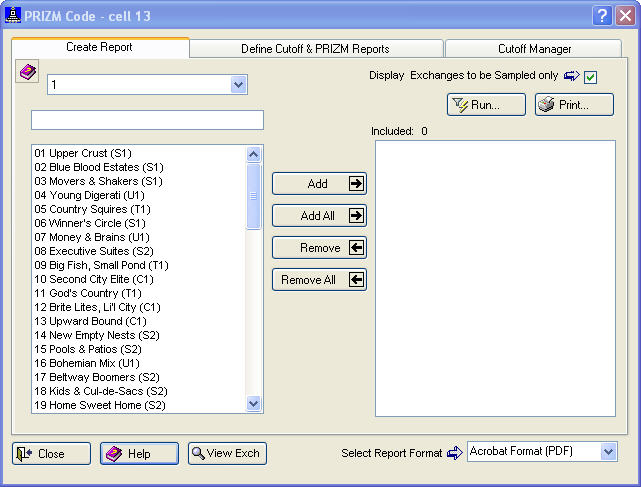Open the Define Cutoff & PRIZM Reports tab

coord(316,49)
